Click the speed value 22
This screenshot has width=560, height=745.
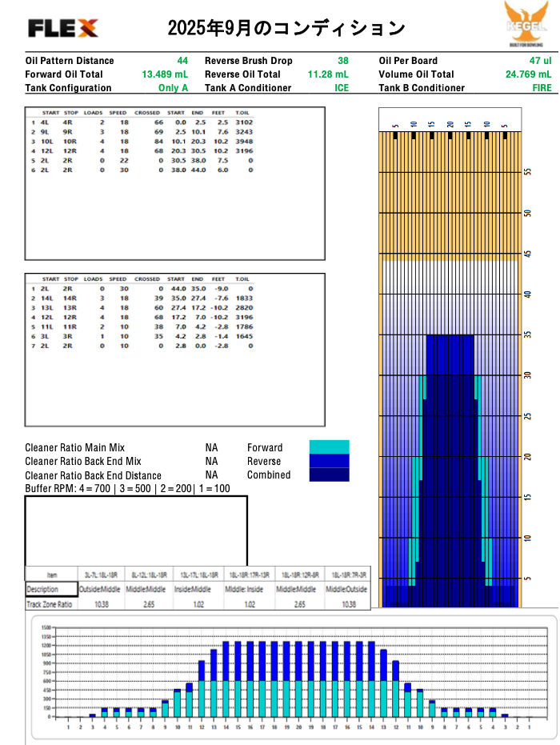point(124,161)
